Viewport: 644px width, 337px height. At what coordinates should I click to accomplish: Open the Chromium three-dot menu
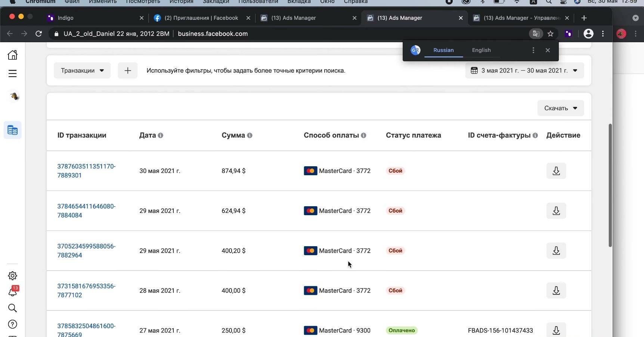[x=603, y=34]
